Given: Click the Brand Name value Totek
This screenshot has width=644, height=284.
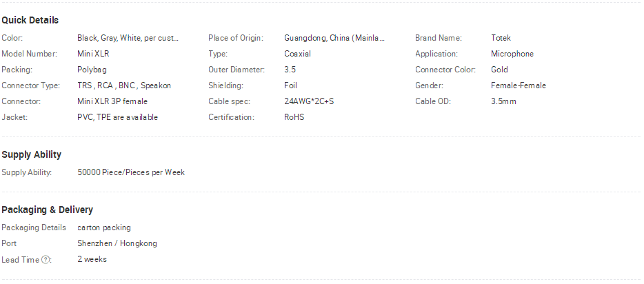Looking at the screenshot, I should click(501, 38).
